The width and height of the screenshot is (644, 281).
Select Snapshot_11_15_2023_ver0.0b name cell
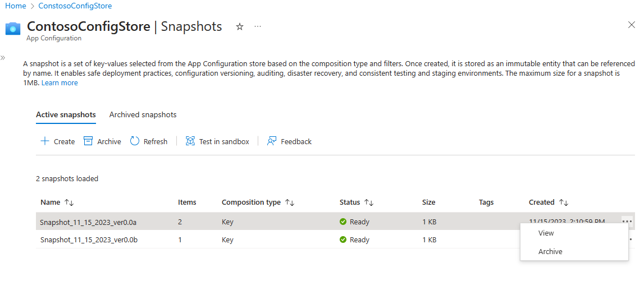click(x=89, y=239)
